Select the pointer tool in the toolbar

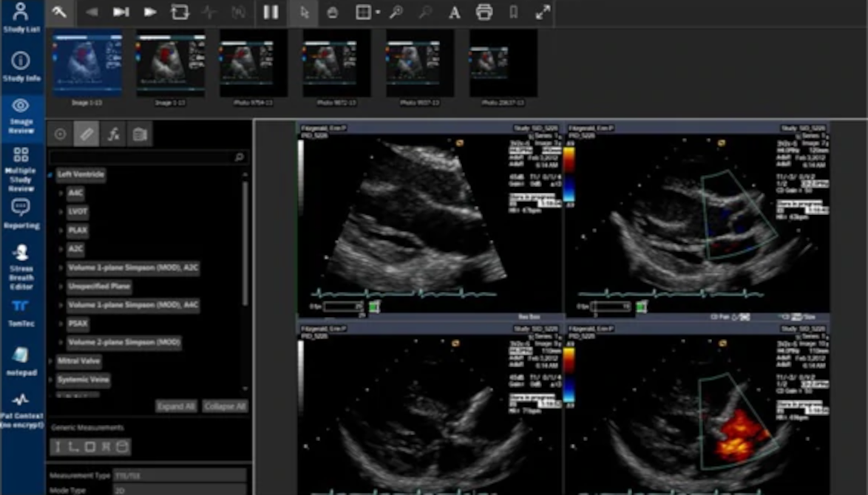pos(303,13)
